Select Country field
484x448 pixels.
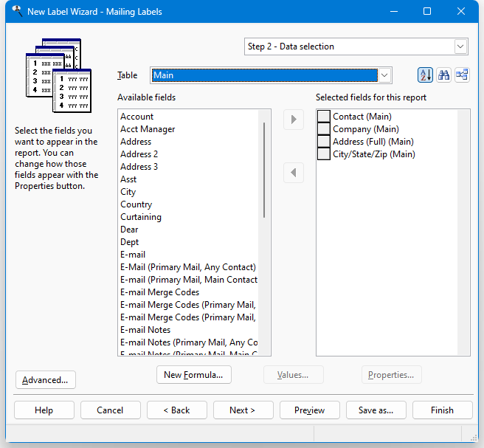coord(136,204)
